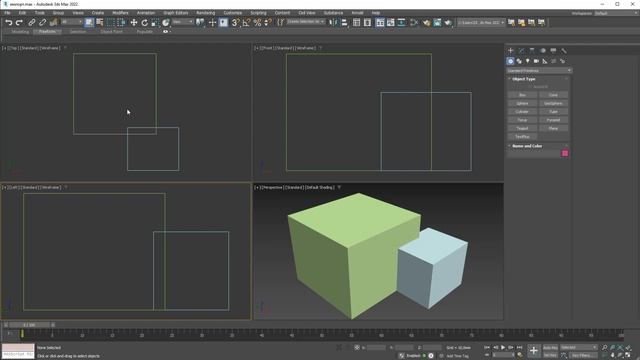This screenshot has width=640, height=360.
Task: Select the Unlink Selection tool
Action: coord(42,22)
